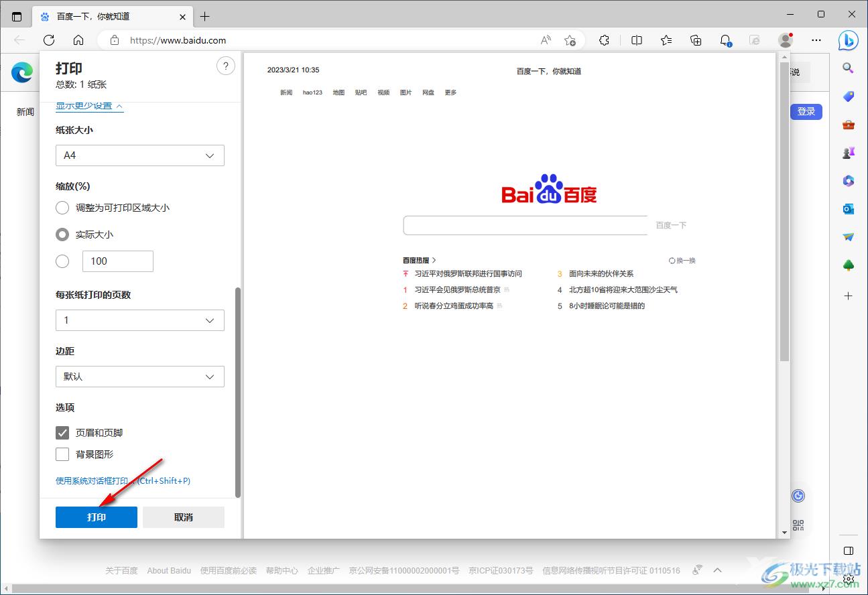Click the blue 打印 button
Image resolution: width=868 pixels, height=595 pixels.
pyautogui.click(x=97, y=517)
